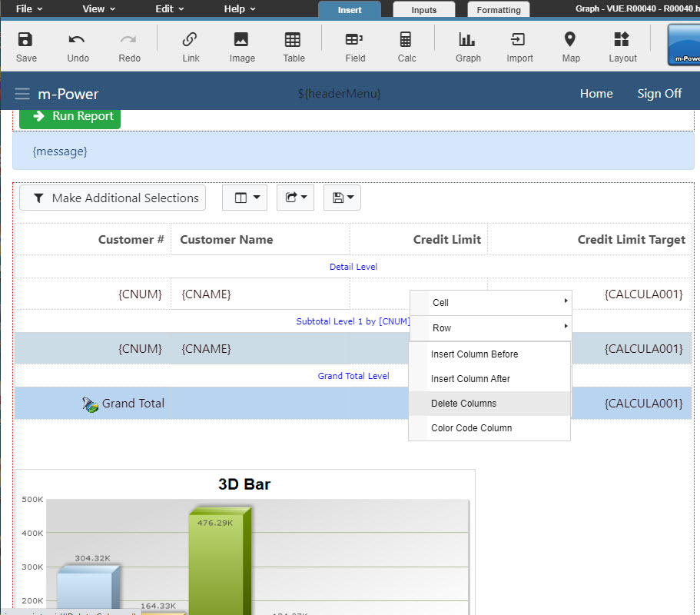Switch to the Formatting tab
This screenshot has width=700, height=615.
(x=498, y=10)
